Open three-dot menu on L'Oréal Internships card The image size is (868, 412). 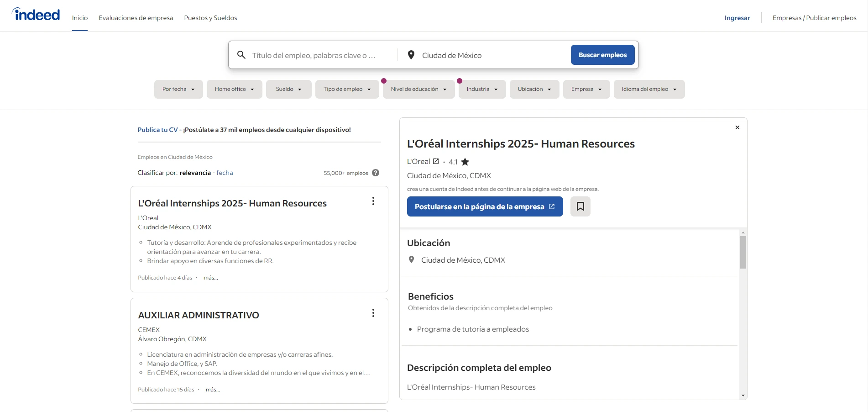373,201
